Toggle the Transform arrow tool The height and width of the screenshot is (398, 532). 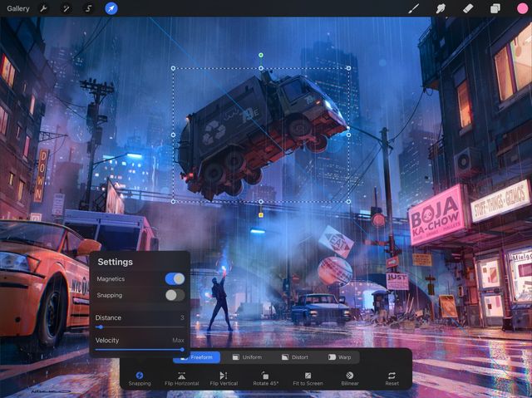(111, 8)
